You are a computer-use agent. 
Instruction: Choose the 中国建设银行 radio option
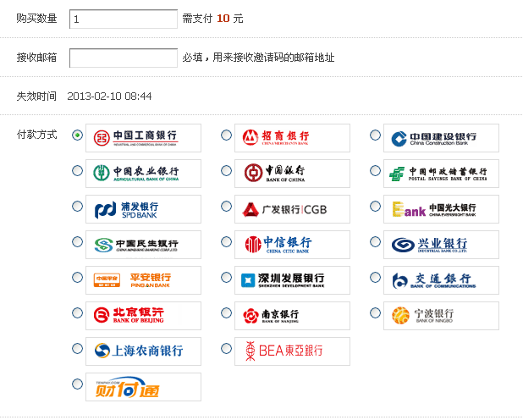pos(375,135)
